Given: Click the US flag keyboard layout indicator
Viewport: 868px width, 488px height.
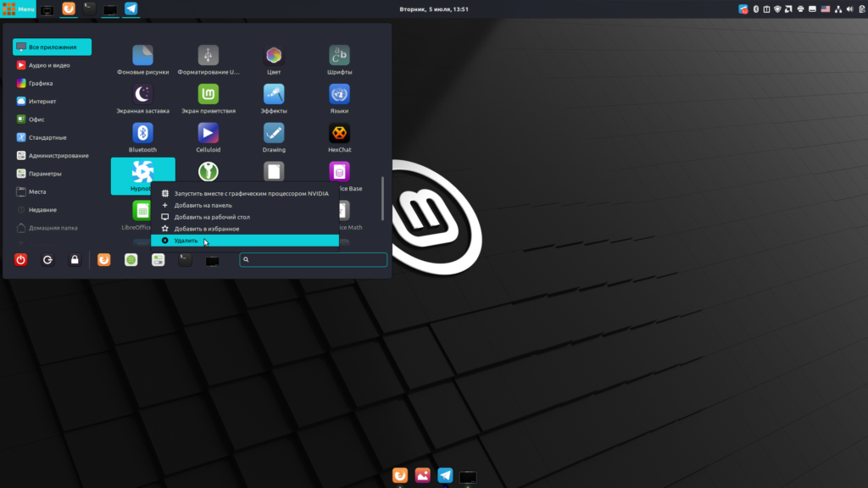Looking at the screenshot, I should point(825,9).
